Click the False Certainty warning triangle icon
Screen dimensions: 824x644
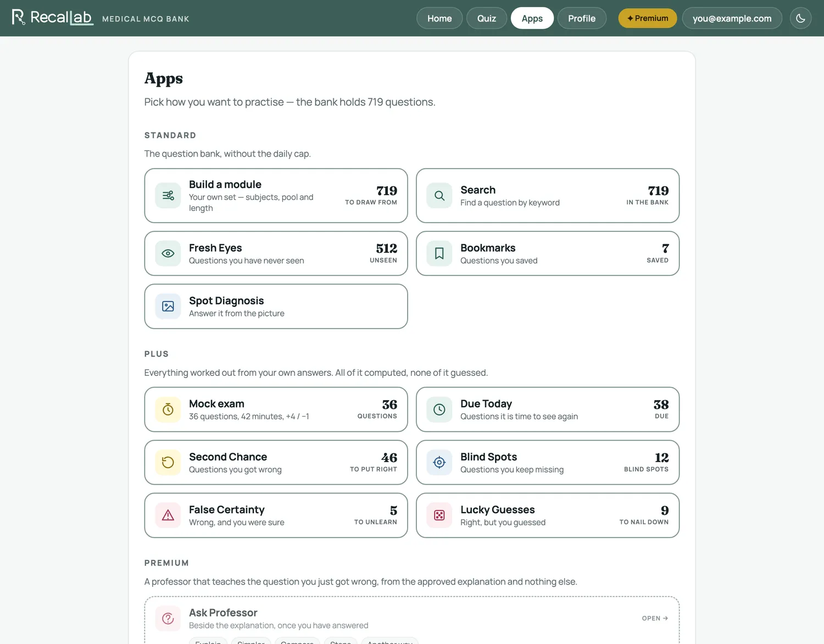(168, 515)
